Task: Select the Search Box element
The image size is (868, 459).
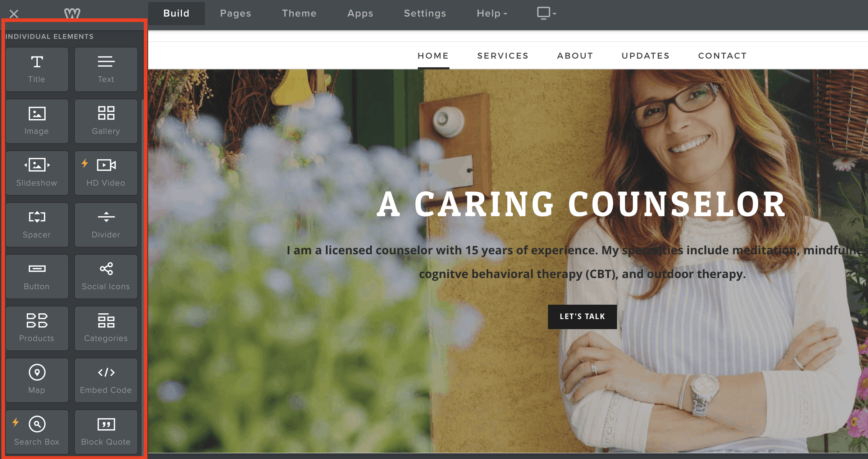Action: pyautogui.click(x=37, y=432)
